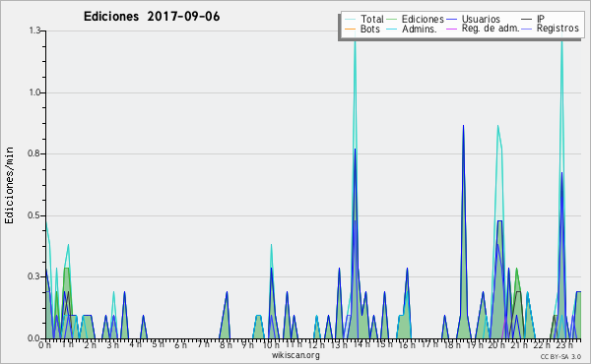Click the 1.0 value on y-axis
591x364 pixels.
coord(34,92)
